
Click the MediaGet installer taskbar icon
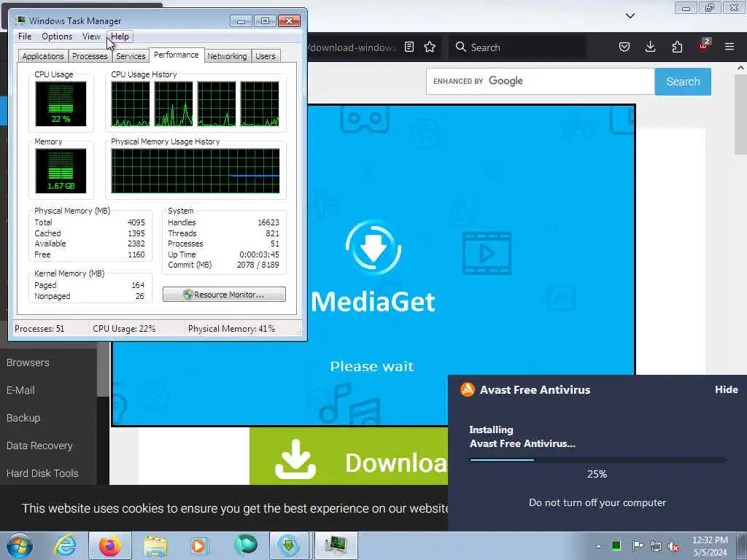pos(289,545)
